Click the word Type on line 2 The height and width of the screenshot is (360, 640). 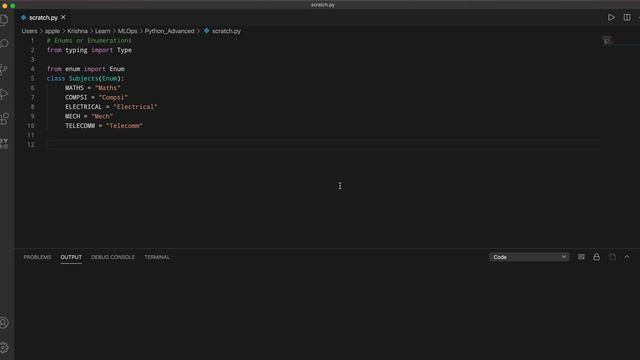tap(124, 50)
